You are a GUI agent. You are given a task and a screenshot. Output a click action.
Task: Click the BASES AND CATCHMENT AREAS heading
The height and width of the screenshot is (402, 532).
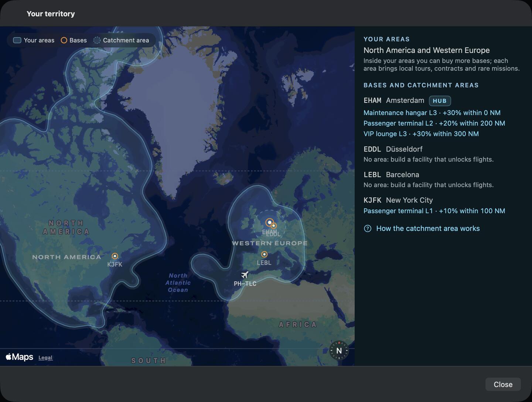(x=421, y=85)
